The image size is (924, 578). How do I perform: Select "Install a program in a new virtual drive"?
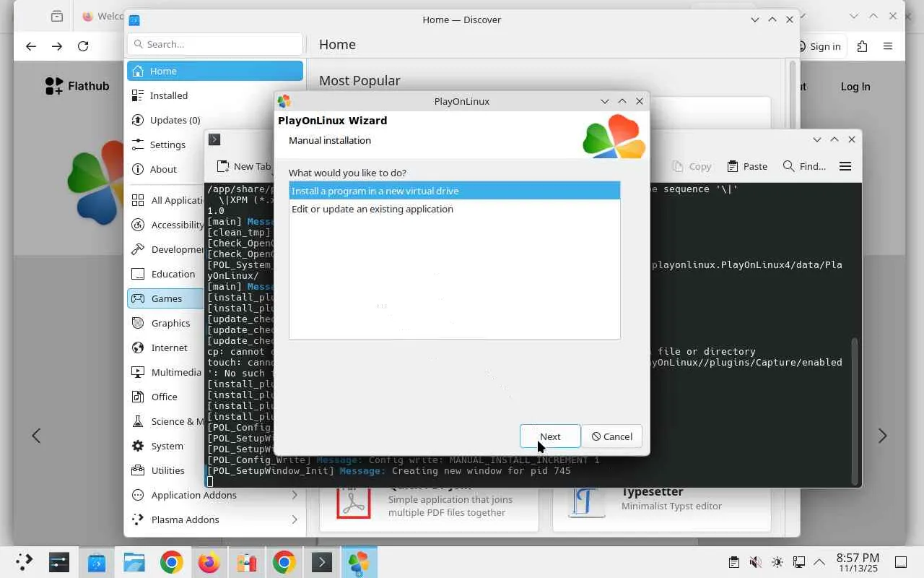[x=454, y=191]
